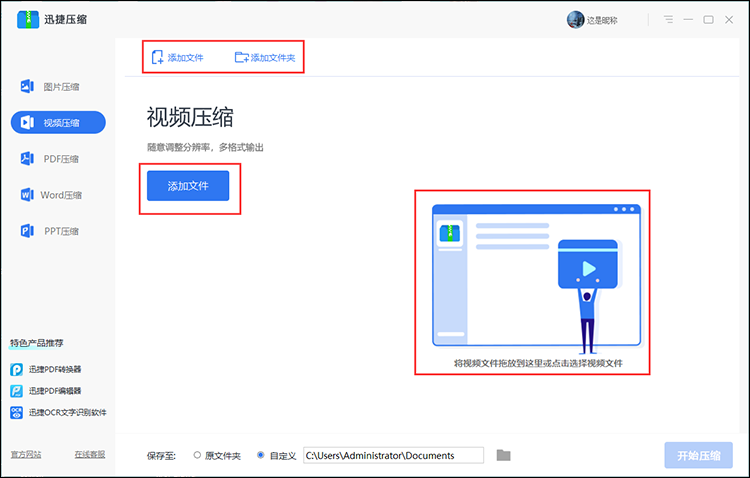Open the 迅捷PDF编辑器 recommended product
Image resolution: width=750 pixels, height=478 pixels.
[46, 391]
